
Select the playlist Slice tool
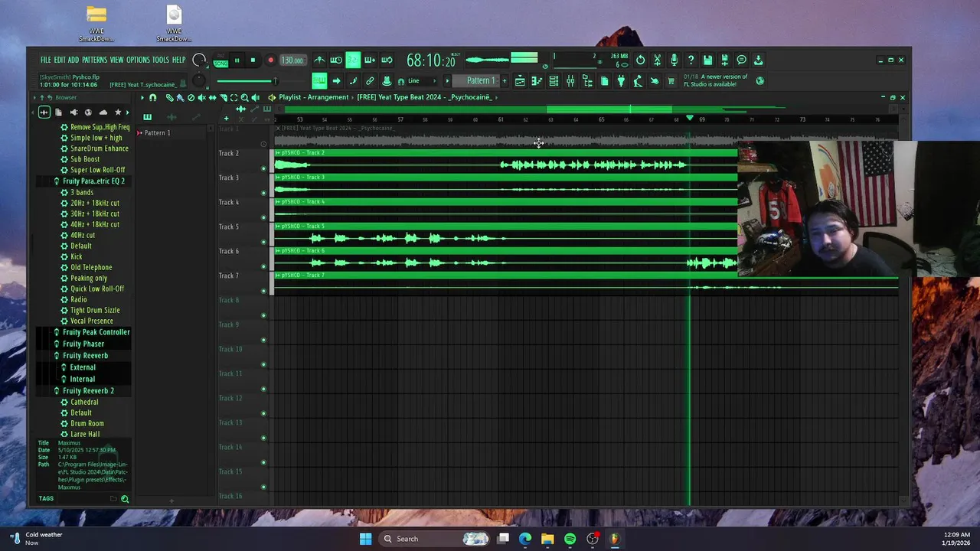point(224,98)
